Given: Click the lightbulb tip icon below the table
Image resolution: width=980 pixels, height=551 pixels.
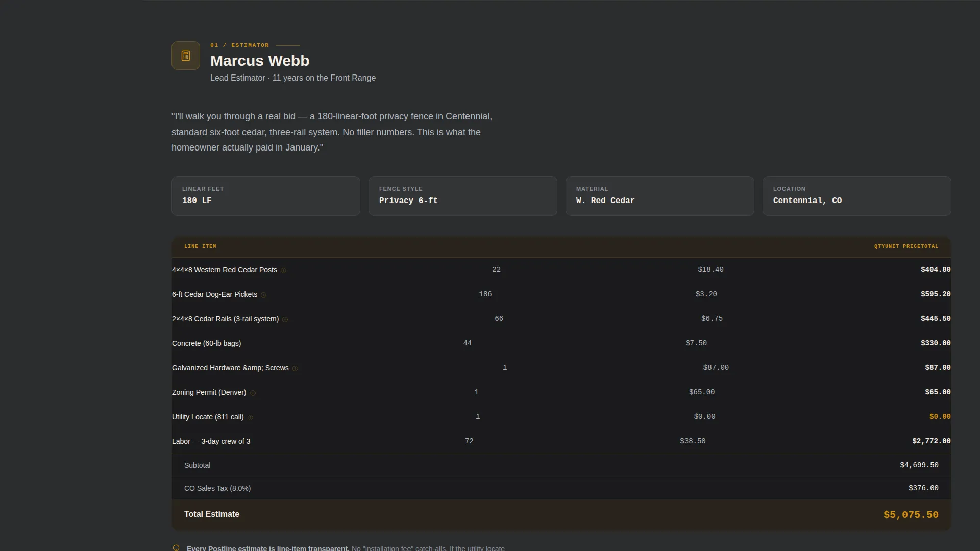Looking at the screenshot, I should [x=176, y=548].
